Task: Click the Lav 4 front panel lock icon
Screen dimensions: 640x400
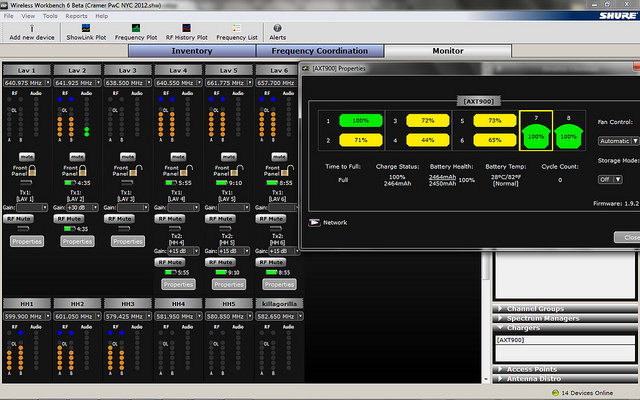Action: tap(186, 170)
